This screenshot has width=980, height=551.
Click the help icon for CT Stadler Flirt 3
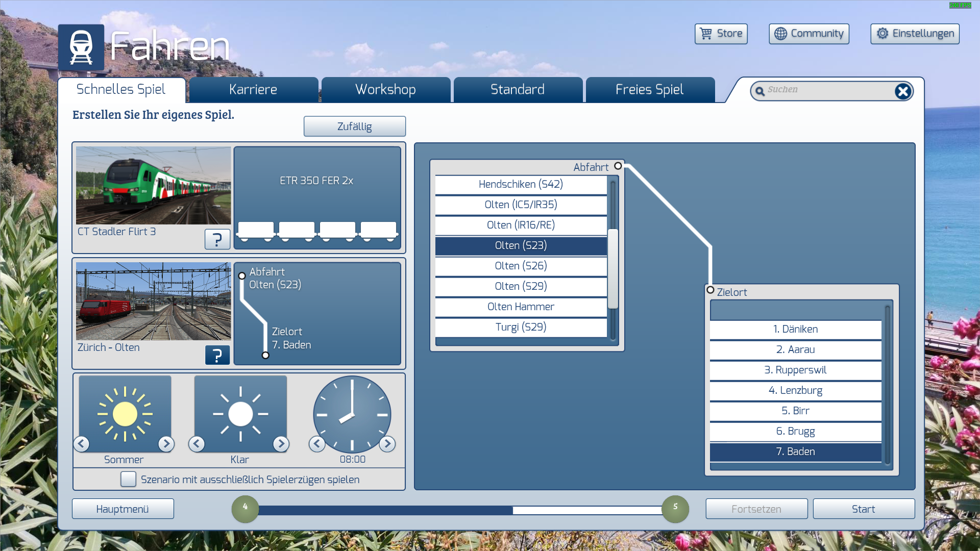[217, 239]
